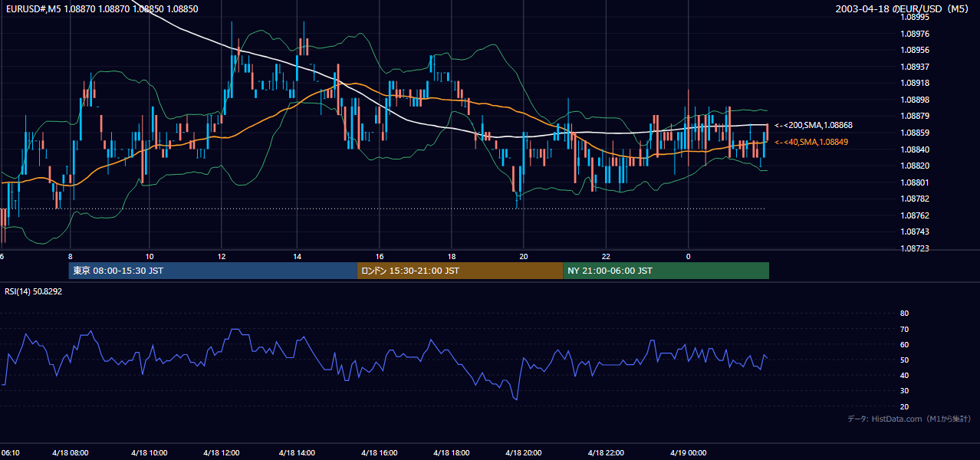Click price level 1.08859 on axis
Image resolution: width=980 pixels, height=460 pixels.
pos(914,133)
